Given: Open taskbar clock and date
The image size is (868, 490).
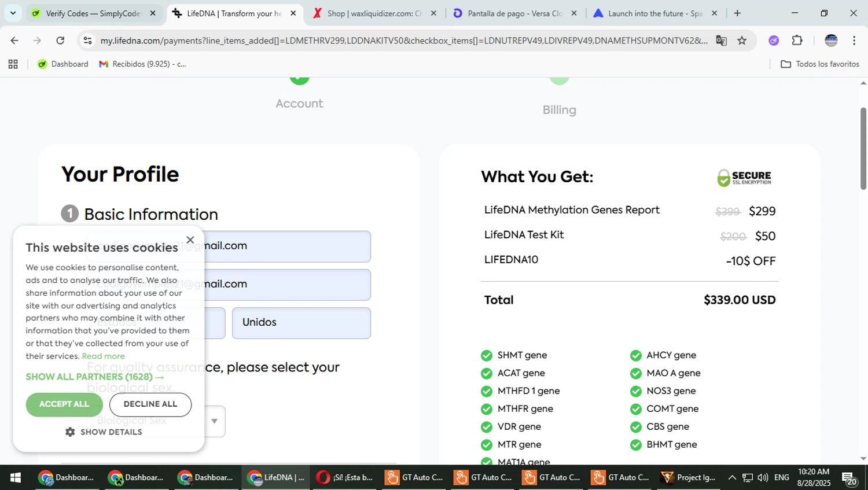Looking at the screenshot, I should (814, 478).
